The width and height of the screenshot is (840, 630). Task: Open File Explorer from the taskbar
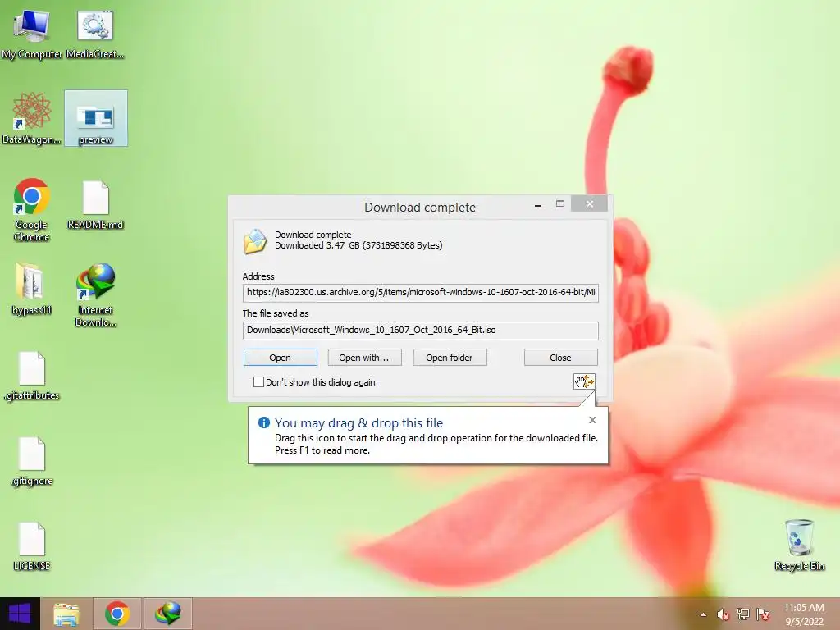click(x=66, y=614)
